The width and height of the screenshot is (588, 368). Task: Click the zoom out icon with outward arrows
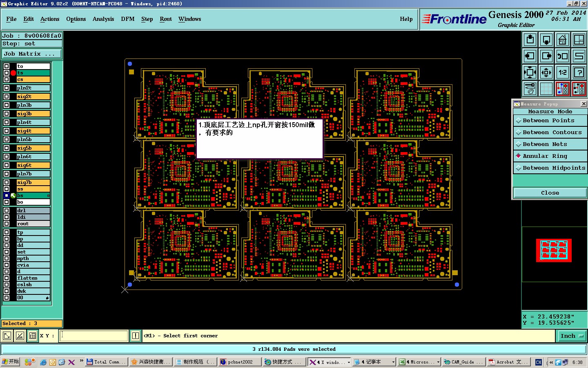click(x=546, y=72)
